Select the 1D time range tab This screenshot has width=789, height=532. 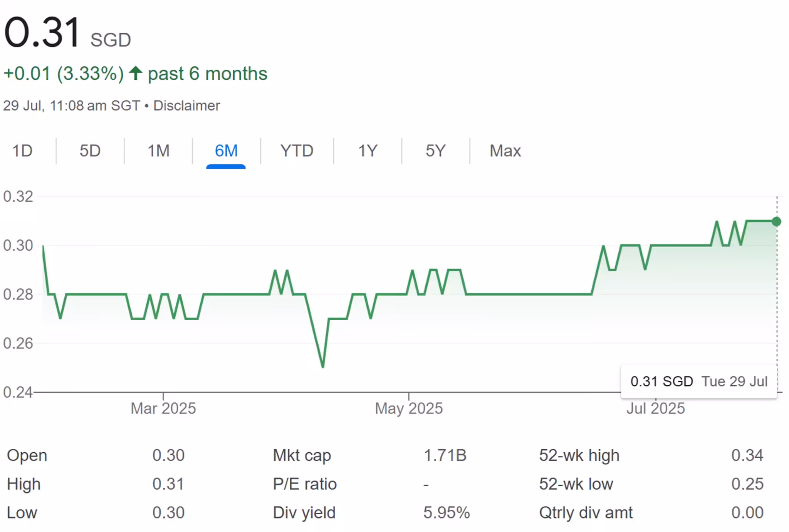pos(22,151)
